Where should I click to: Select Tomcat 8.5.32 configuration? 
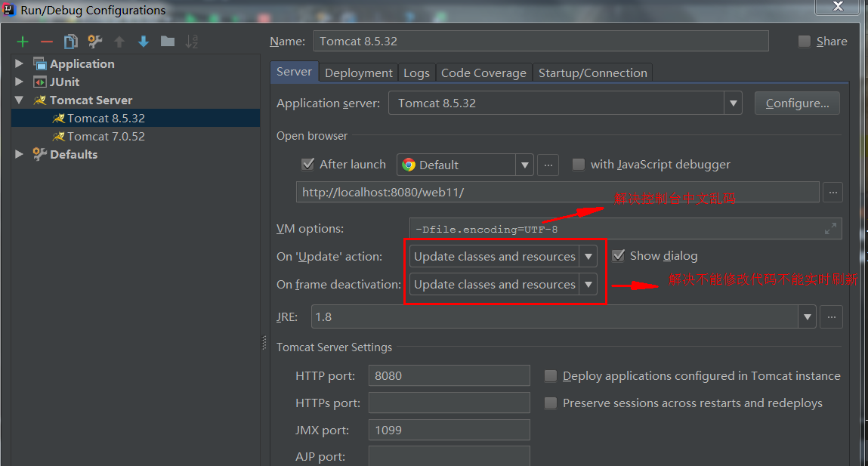[x=136, y=118]
